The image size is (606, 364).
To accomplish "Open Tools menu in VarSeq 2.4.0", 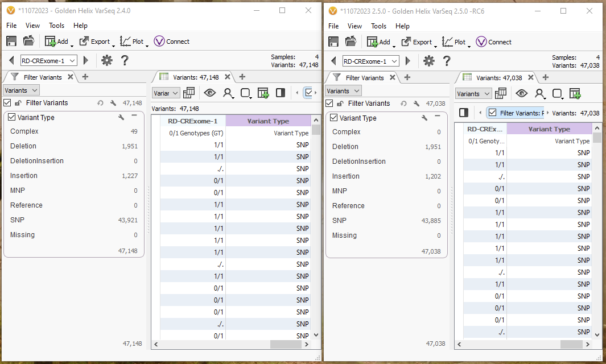I will pos(56,26).
